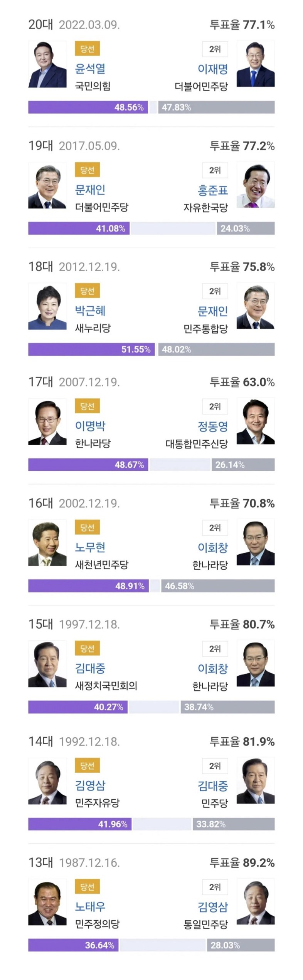Click the 윤석열 candidate name link
The image size is (303, 980).
point(90,69)
